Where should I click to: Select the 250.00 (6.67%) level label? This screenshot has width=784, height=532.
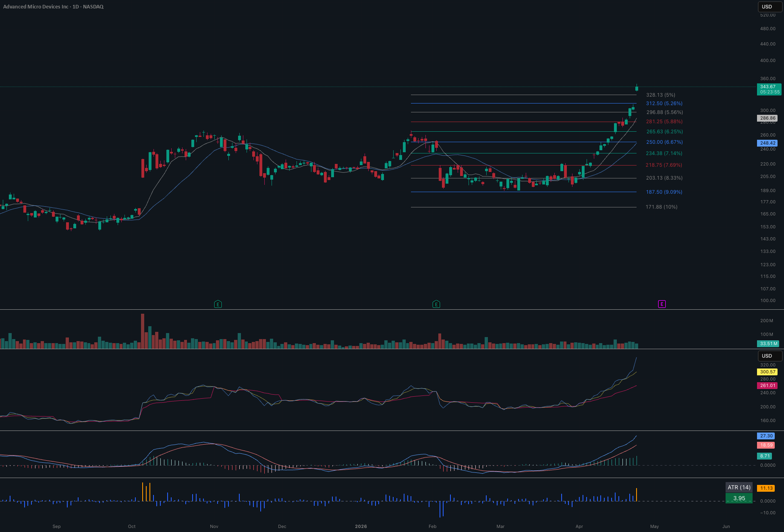(664, 142)
